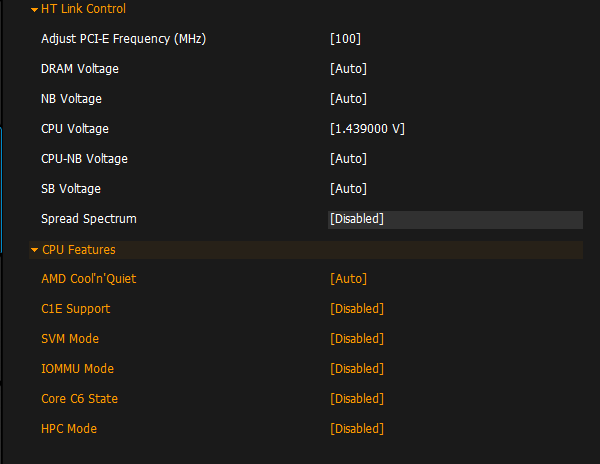Select the HT Link Control heading
The width and height of the screenshot is (600, 464).
coord(84,9)
